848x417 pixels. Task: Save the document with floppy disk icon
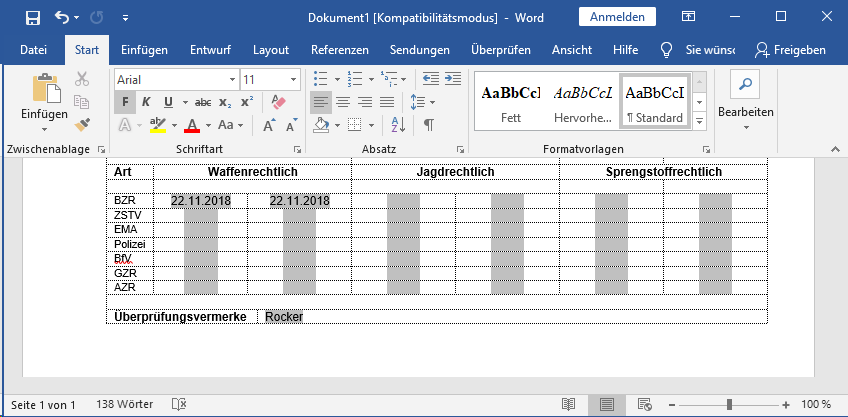point(32,18)
